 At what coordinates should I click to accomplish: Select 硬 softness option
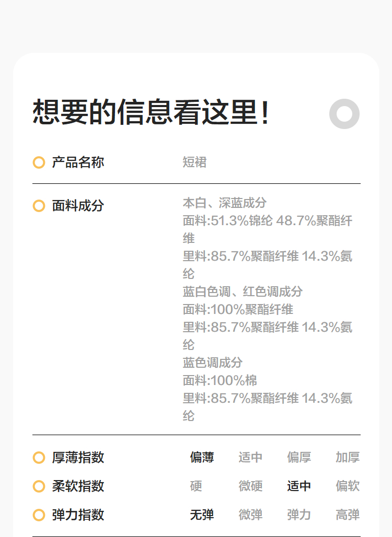click(x=196, y=486)
